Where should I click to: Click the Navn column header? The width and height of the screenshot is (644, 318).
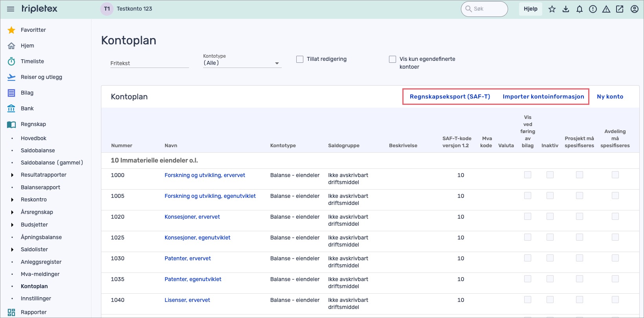click(171, 145)
